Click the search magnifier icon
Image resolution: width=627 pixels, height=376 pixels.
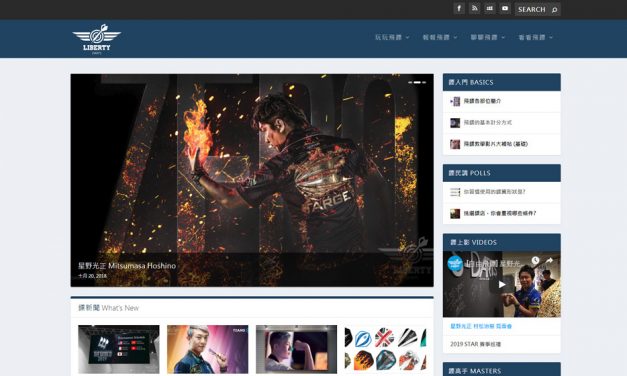click(x=554, y=10)
